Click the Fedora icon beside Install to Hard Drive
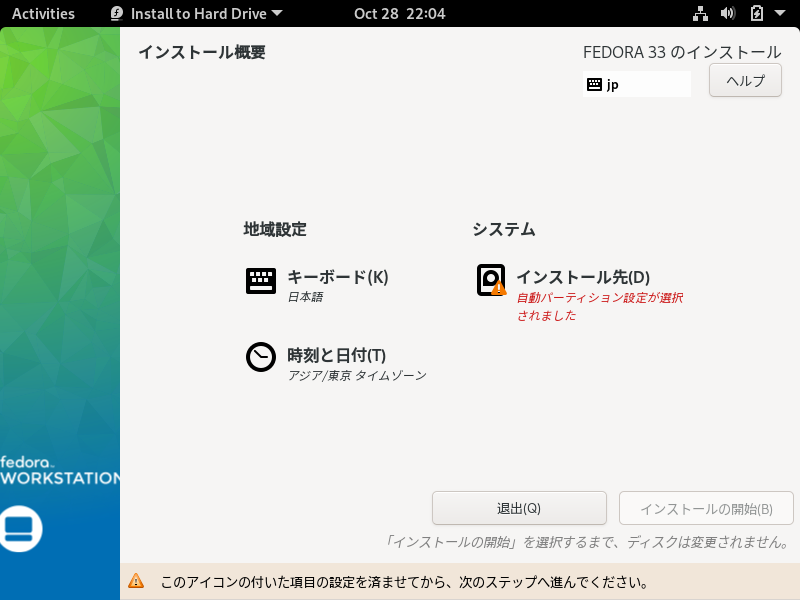 pos(117,14)
